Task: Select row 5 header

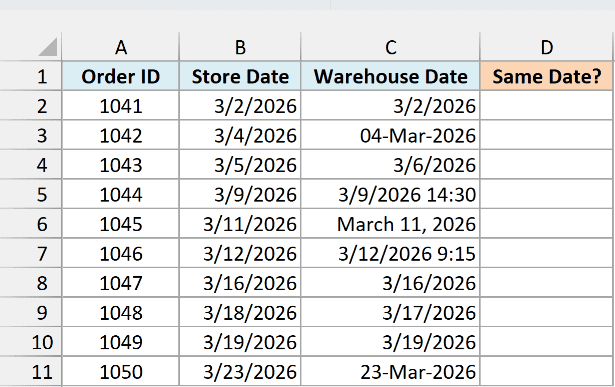Action: point(31,194)
